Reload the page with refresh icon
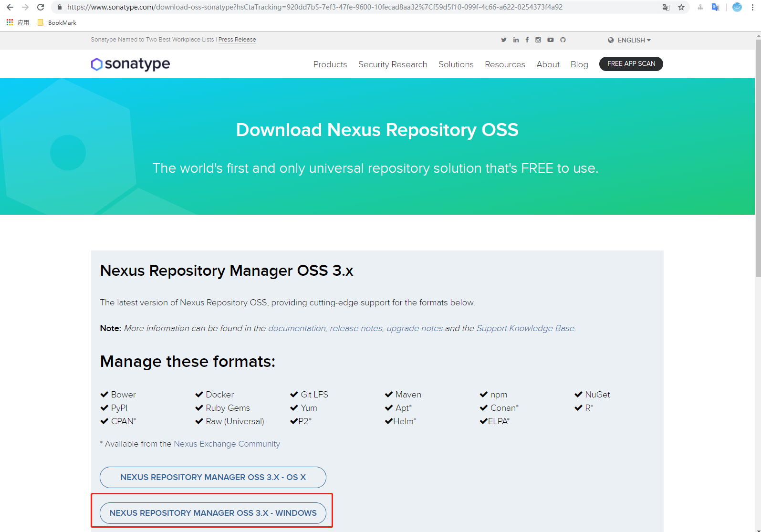 pos(41,7)
